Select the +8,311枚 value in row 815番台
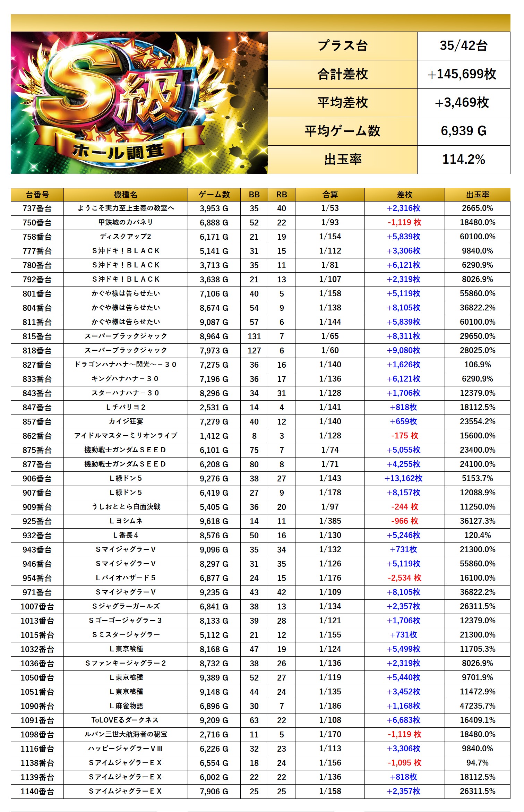The height and width of the screenshot is (812, 524). point(404,336)
